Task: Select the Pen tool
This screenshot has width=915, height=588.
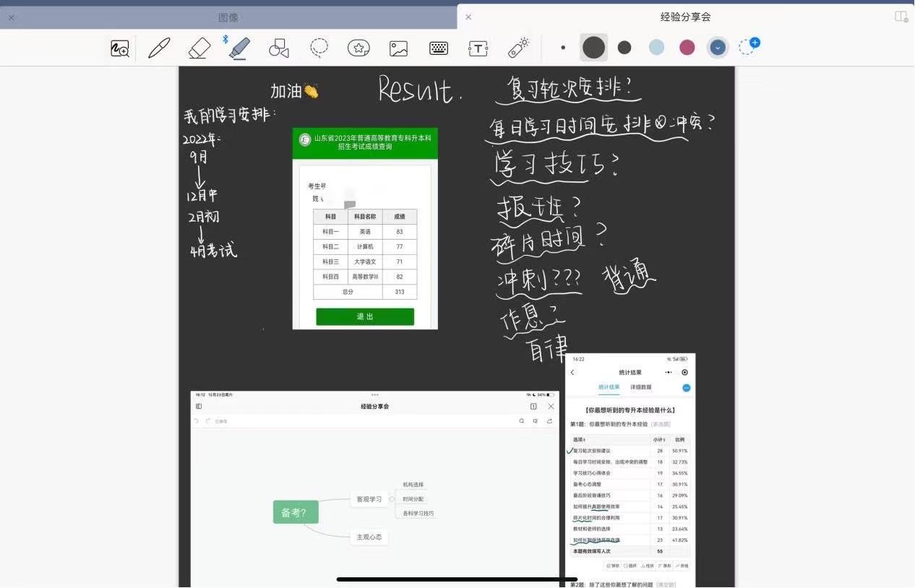Action: pos(159,48)
